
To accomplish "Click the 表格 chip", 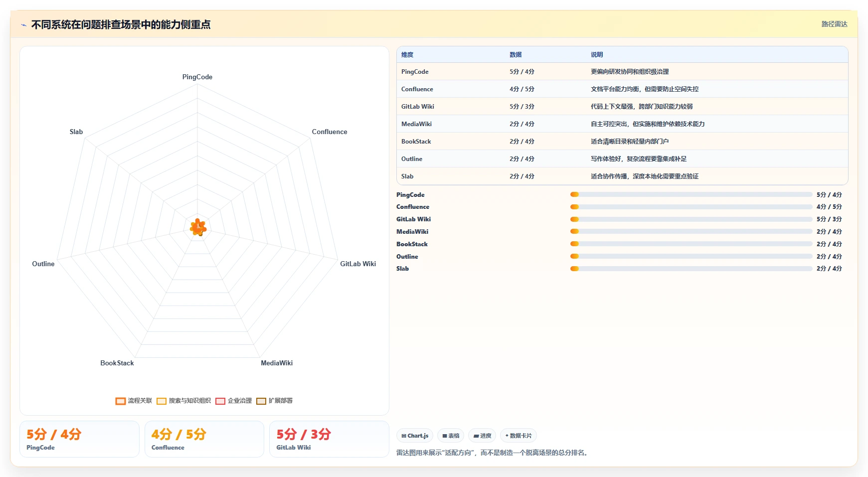I will (451, 436).
